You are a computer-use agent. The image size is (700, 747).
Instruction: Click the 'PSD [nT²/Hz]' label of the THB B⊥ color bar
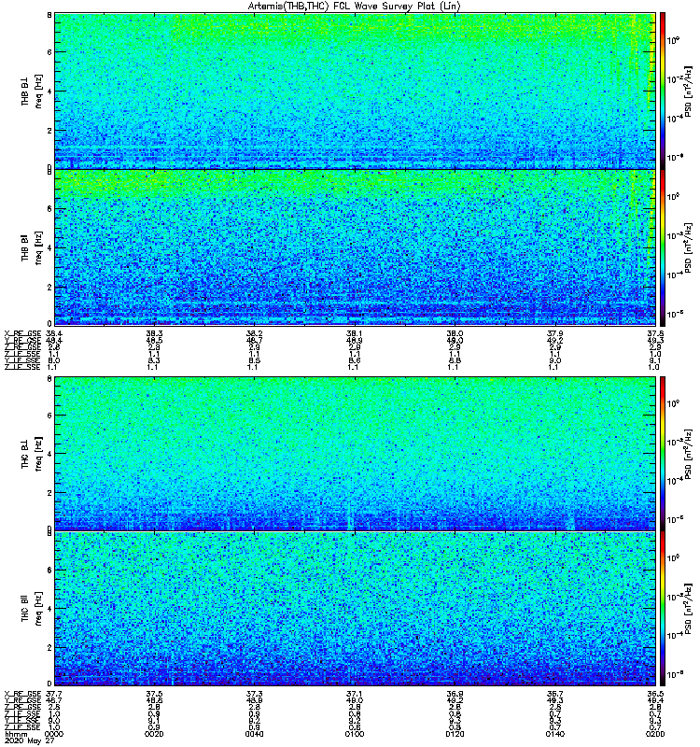point(688,91)
